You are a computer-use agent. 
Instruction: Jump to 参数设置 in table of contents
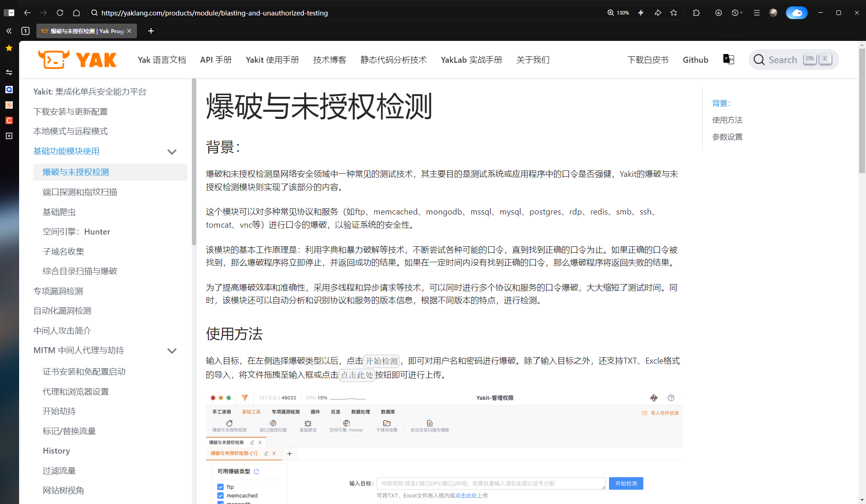pos(727,137)
